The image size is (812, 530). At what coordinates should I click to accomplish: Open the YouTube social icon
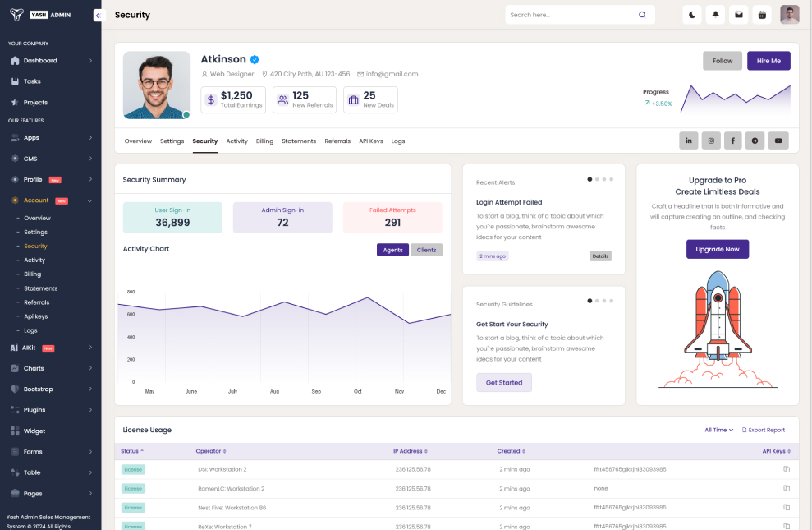pos(778,141)
